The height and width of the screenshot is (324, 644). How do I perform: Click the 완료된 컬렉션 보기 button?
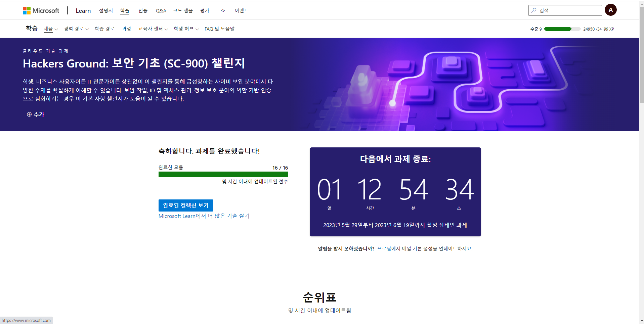click(x=185, y=205)
